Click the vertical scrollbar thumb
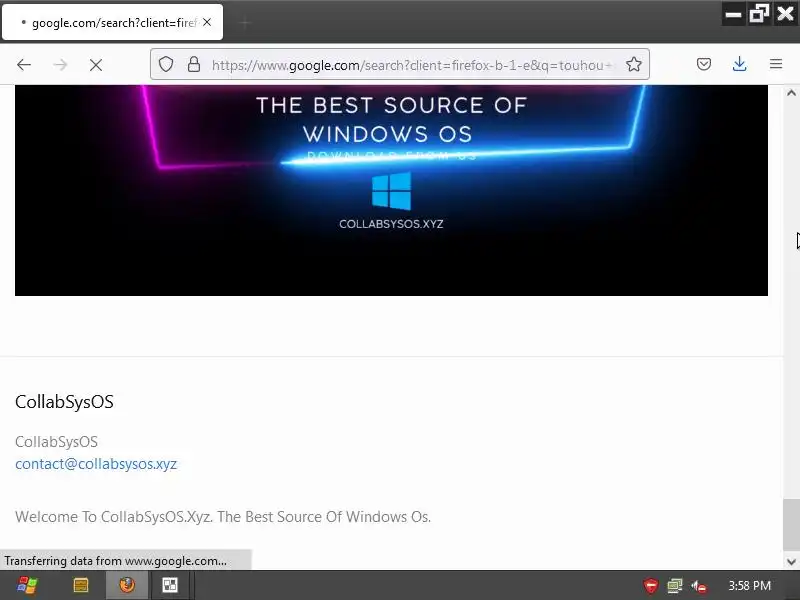800x600 pixels. pos(791,526)
